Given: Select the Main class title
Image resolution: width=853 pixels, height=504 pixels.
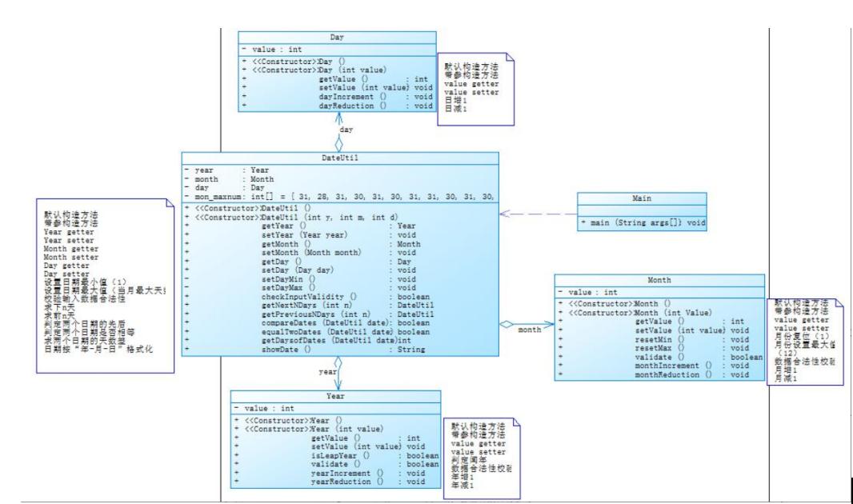Looking at the screenshot, I should (642, 198).
